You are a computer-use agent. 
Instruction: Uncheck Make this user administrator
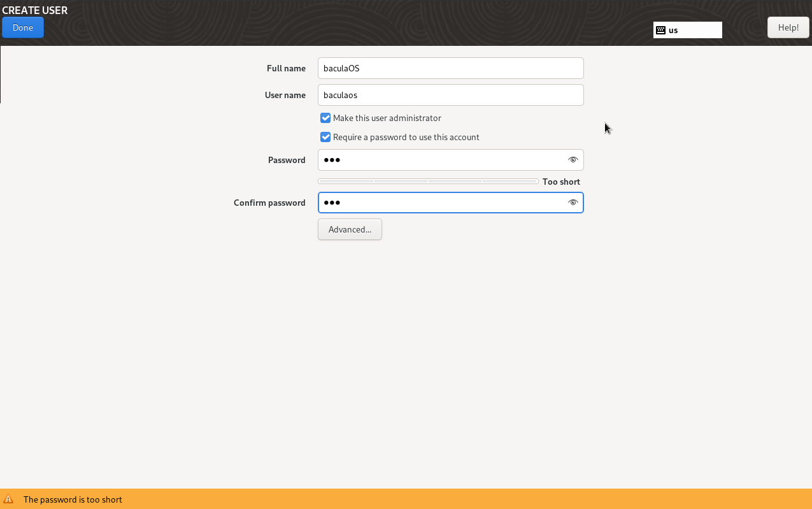tap(325, 118)
